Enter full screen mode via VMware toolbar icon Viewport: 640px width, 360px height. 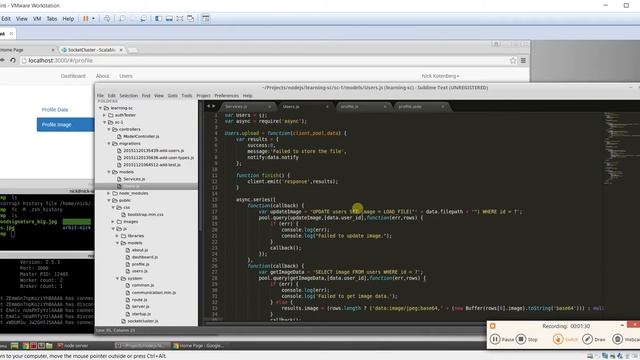tap(180, 19)
